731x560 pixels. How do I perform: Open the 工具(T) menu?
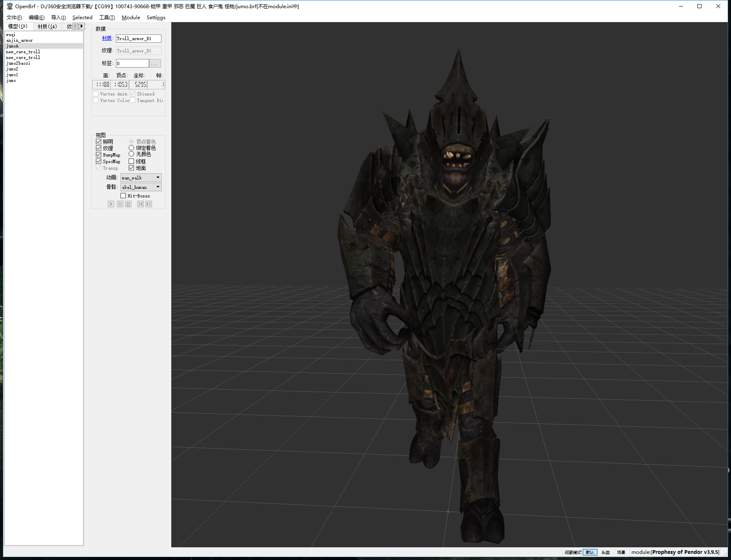[107, 18]
